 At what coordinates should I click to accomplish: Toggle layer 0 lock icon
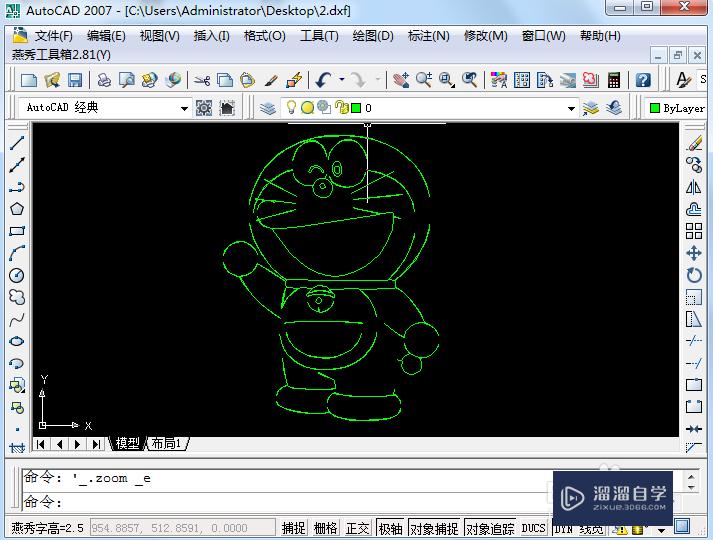click(341, 108)
